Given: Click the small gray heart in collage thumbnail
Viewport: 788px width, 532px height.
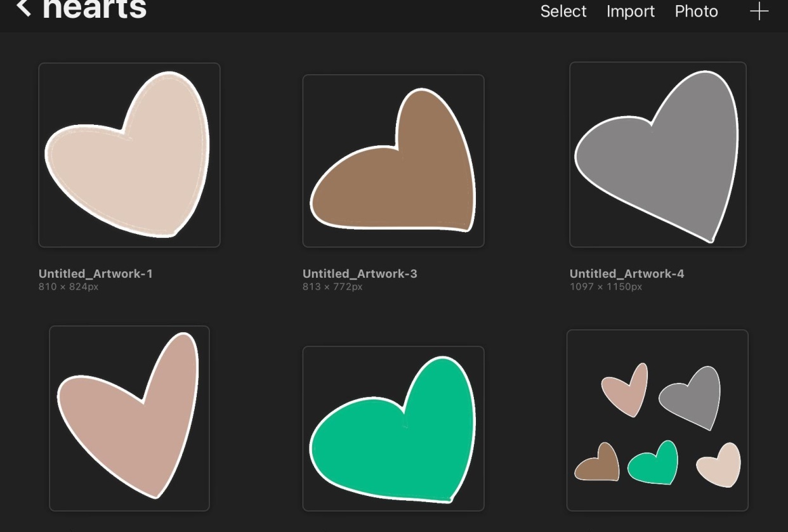Looking at the screenshot, I should [692, 396].
